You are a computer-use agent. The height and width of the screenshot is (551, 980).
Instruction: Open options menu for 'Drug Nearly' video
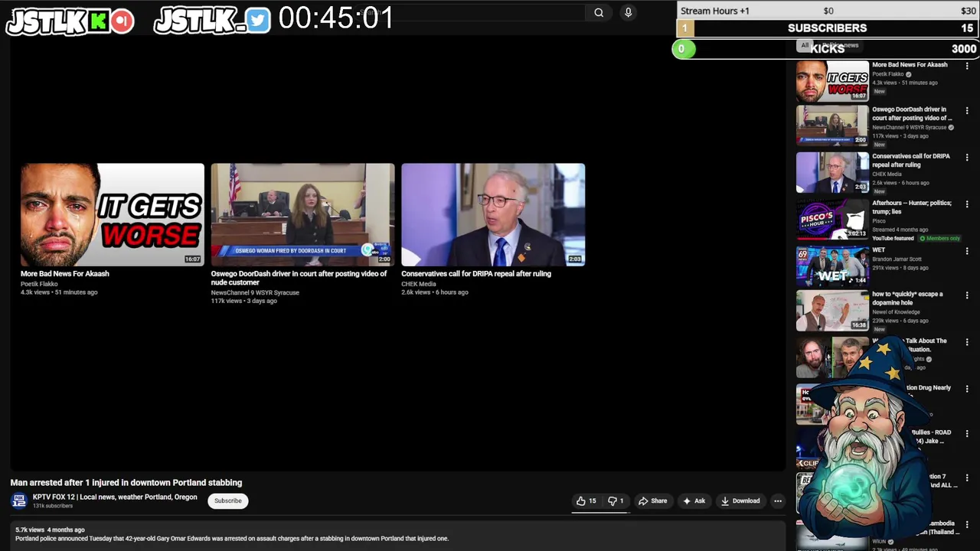(x=967, y=389)
